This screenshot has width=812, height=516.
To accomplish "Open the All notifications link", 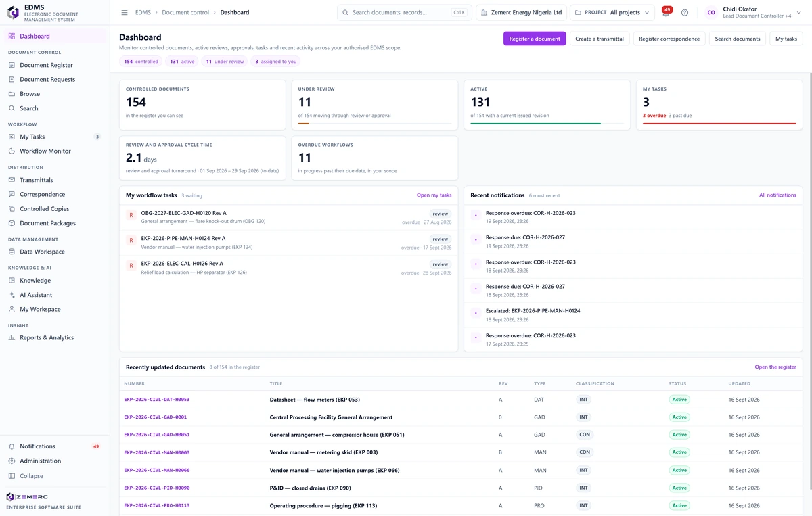I will (777, 195).
